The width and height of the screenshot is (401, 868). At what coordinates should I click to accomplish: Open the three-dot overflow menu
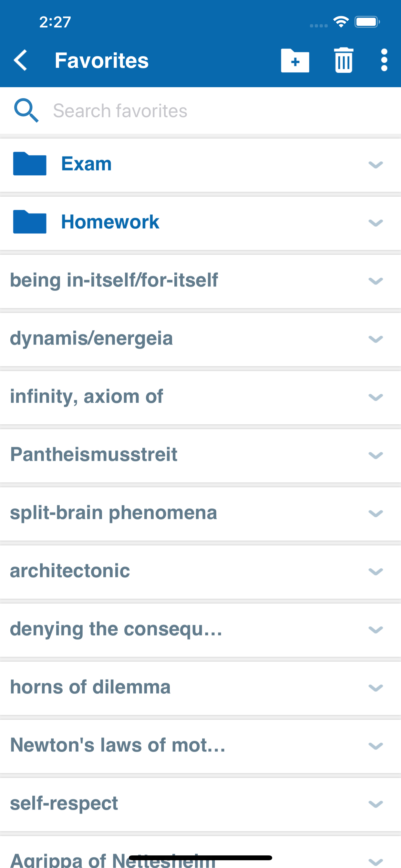[x=383, y=60]
